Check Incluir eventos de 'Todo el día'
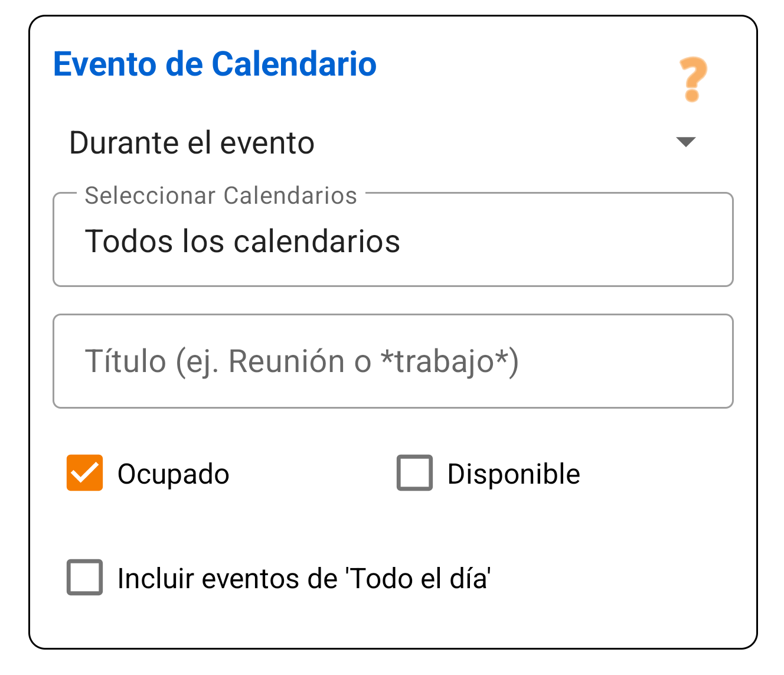This screenshot has height=675, width=784. [84, 578]
